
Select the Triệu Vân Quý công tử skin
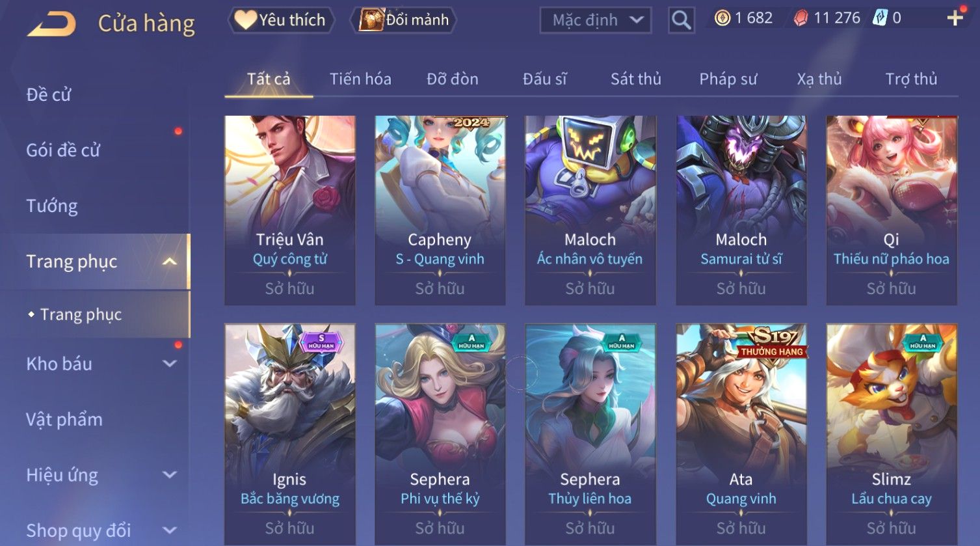click(x=290, y=210)
